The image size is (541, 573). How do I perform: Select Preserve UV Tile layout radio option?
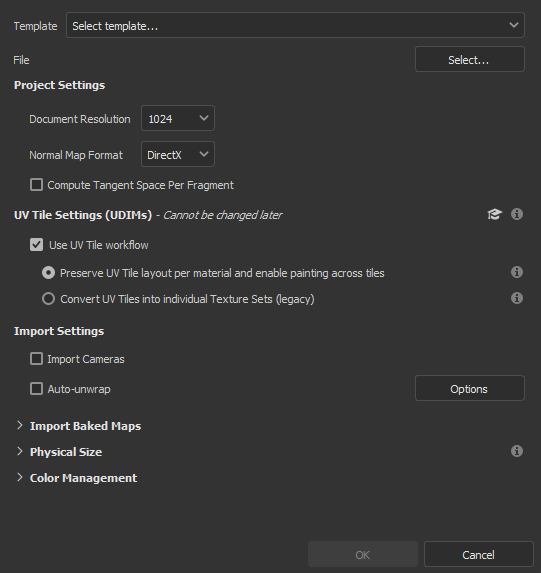[48, 273]
